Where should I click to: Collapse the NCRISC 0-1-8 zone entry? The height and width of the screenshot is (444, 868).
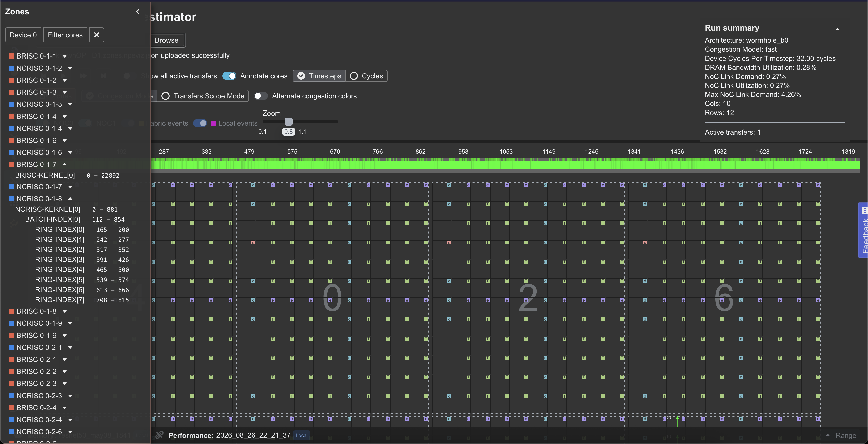coord(70,198)
